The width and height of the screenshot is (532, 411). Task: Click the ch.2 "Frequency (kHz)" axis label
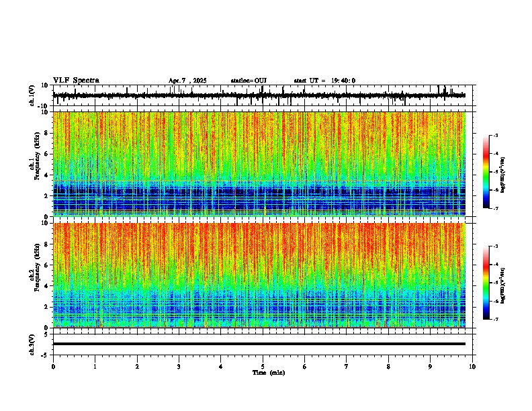[38, 267]
